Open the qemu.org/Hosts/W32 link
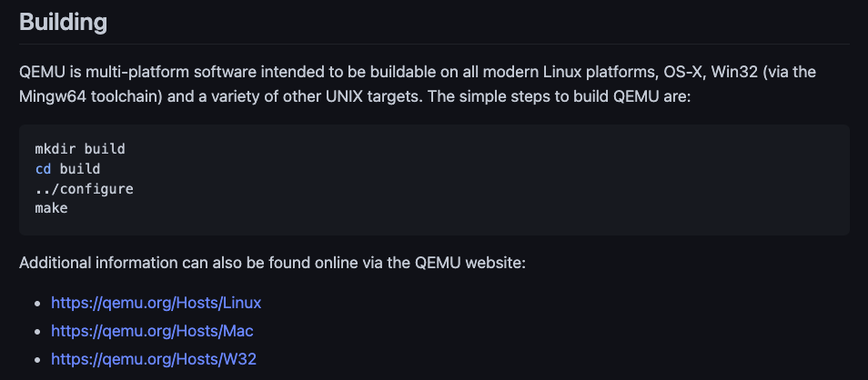Screen dimensions: 868x380 click(154, 359)
